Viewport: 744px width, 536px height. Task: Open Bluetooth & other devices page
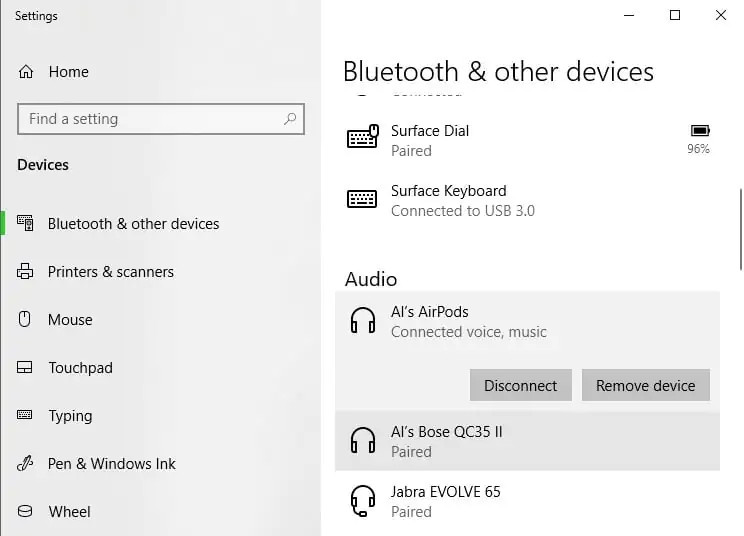click(133, 224)
